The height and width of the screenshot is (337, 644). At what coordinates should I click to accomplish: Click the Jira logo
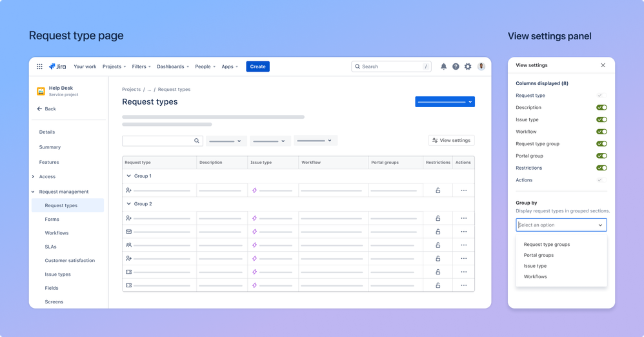tap(57, 66)
